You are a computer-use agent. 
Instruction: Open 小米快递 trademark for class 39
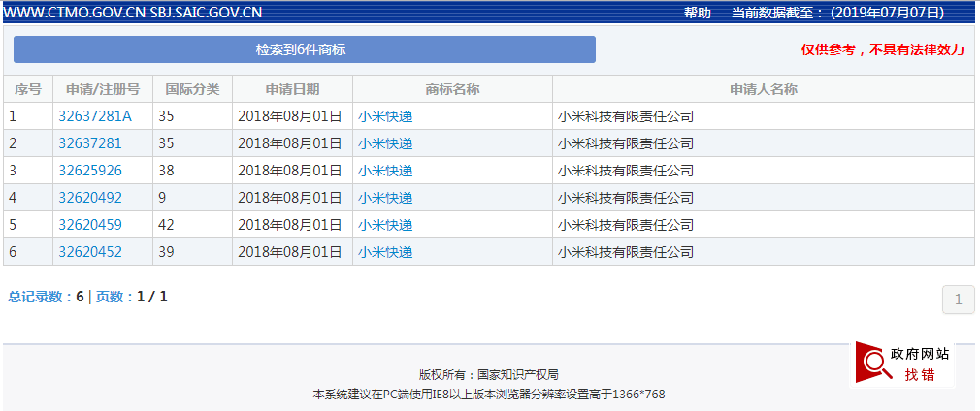coord(385,252)
